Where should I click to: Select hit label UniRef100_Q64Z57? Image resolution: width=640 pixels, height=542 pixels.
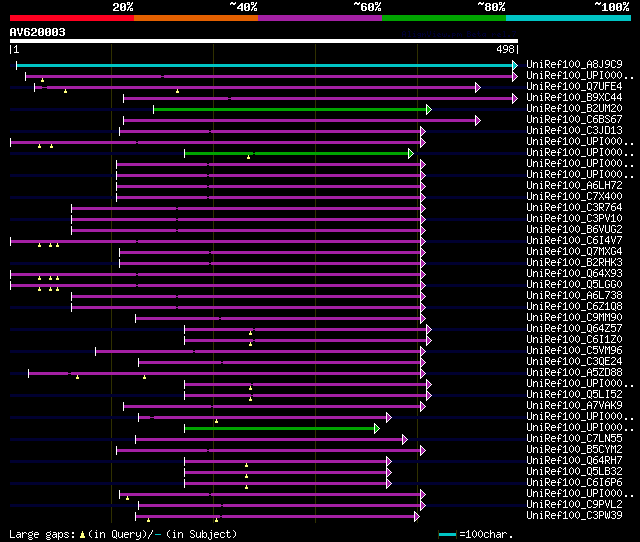[x=574, y=329]
